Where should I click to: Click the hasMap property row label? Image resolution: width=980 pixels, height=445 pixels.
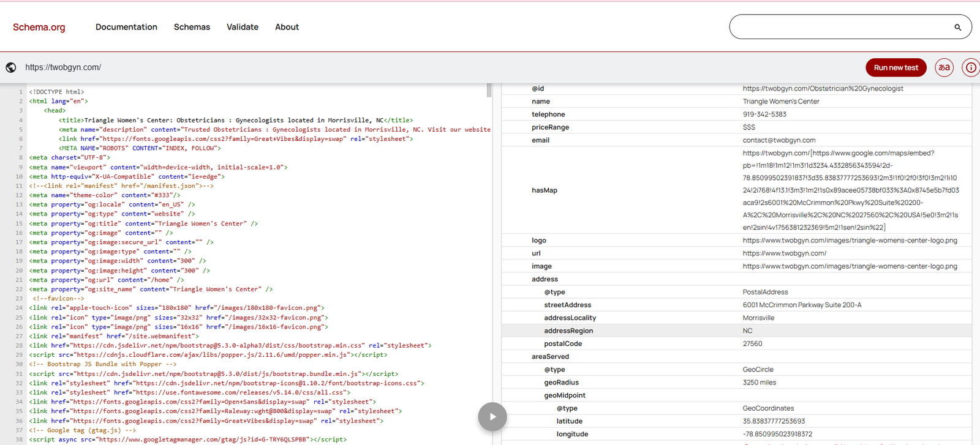pos(545,190)
